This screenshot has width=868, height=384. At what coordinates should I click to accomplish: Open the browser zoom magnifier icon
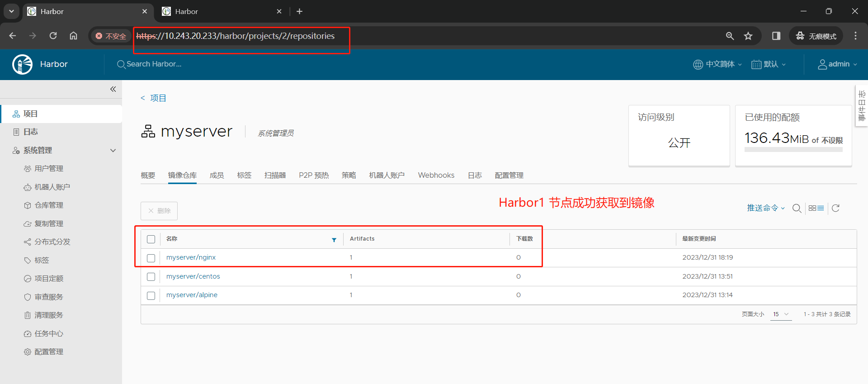tap(730, 36)
